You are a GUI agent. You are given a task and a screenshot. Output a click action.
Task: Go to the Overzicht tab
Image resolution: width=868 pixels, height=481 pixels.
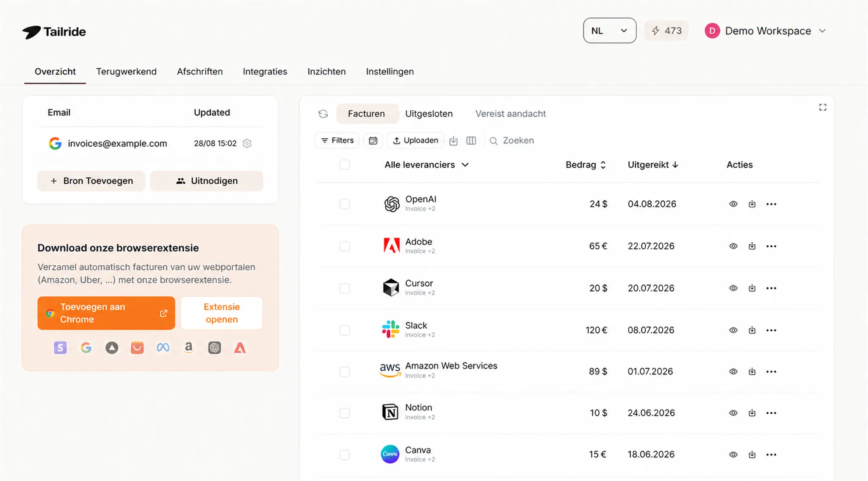(55, 72)
